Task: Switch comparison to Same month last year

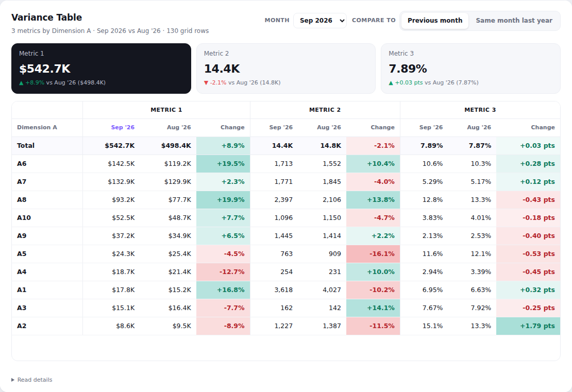Action: 514,21
